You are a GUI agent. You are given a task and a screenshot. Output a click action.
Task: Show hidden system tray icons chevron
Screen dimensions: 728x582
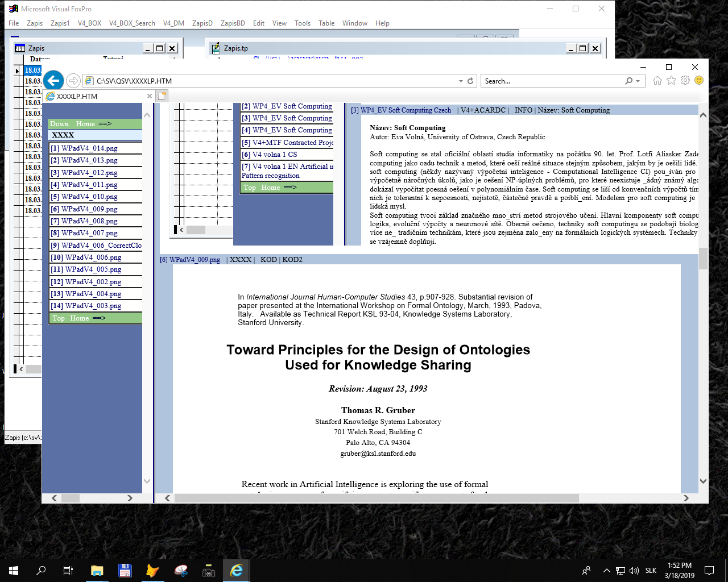click(x=606, y=571)
